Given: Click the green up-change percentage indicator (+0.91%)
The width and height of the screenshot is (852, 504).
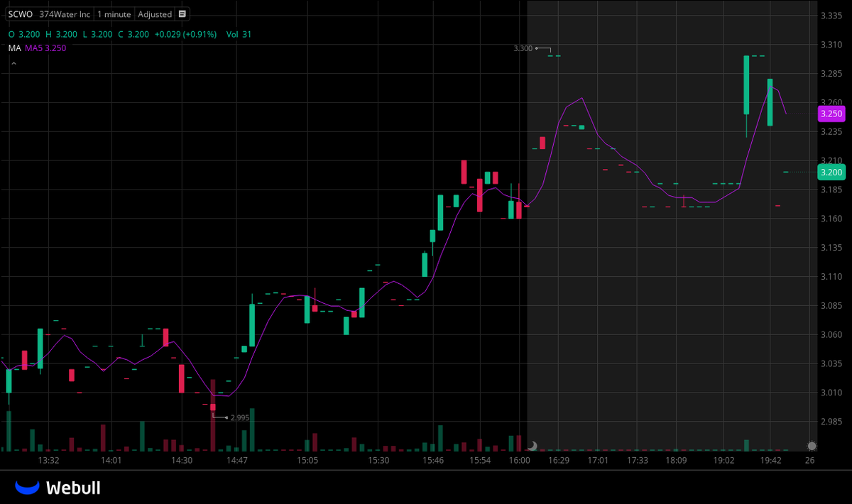Looking at the screenshot, I should (x=198, y=33).
